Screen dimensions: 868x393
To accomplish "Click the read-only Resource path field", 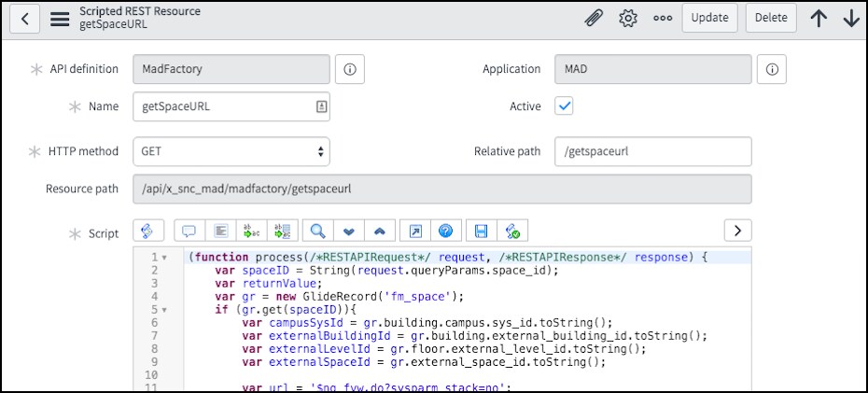I will click(442, 189).
